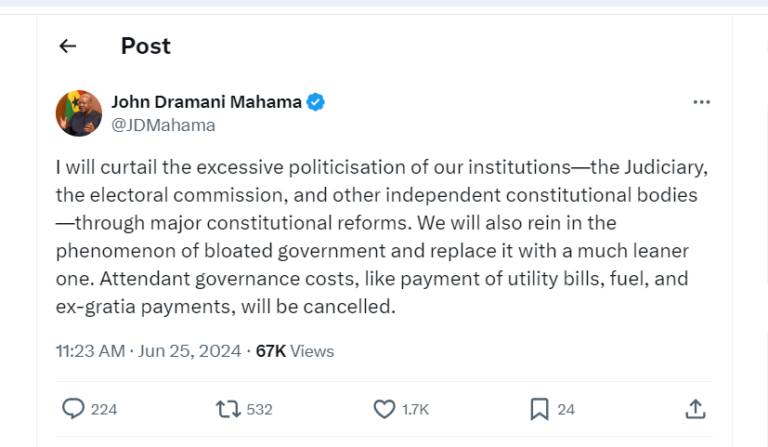Click the Jun 25, 2024 date
768x447 pixels.
[x=189, y=351]
